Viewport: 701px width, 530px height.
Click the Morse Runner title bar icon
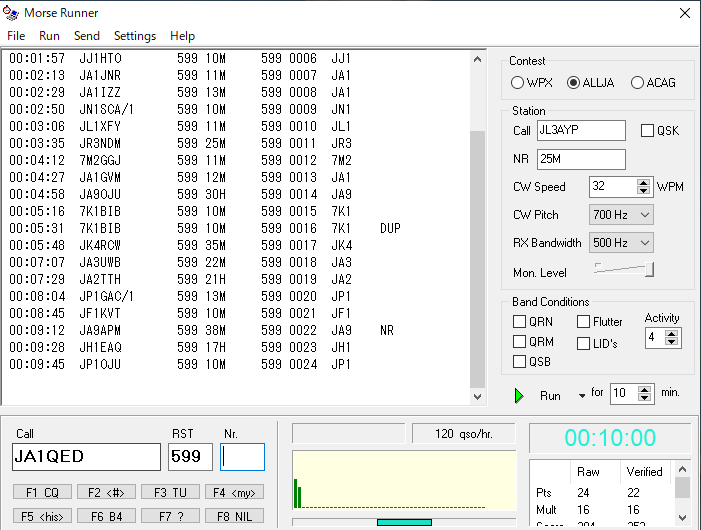[x=11, y=13]
